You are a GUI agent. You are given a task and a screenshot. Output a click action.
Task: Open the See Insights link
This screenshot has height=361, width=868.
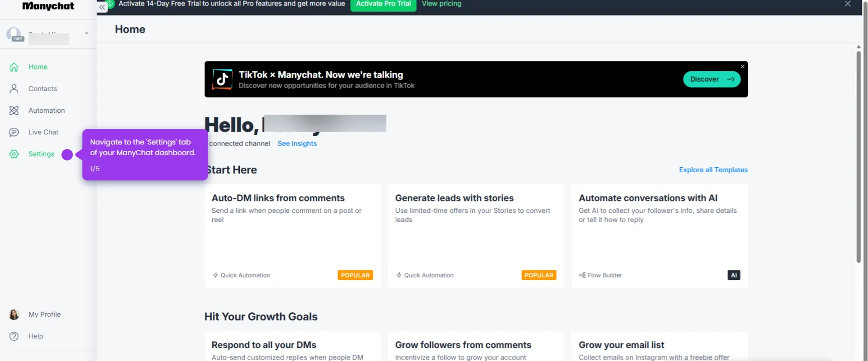pyautogui.click(x=297, y=143)
